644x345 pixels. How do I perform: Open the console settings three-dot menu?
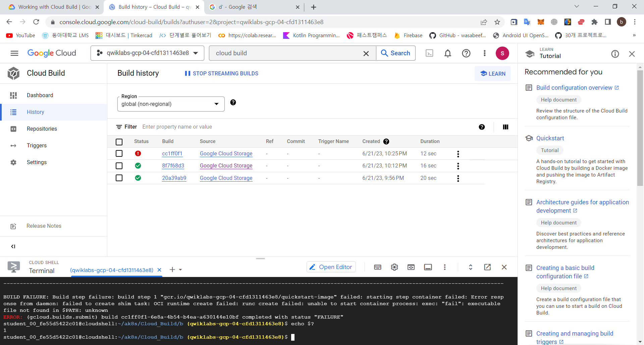(484, 53)
